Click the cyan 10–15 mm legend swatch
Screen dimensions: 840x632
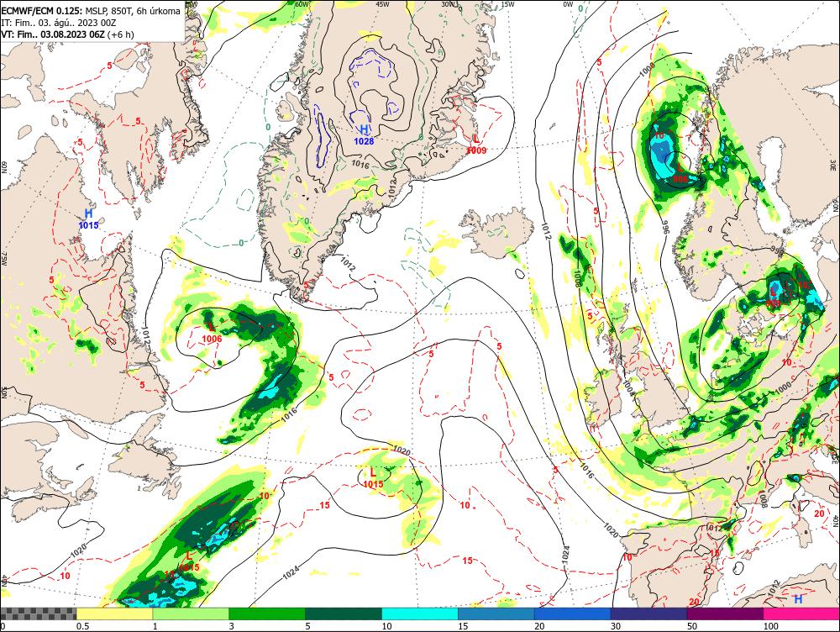tap(419, 614)
